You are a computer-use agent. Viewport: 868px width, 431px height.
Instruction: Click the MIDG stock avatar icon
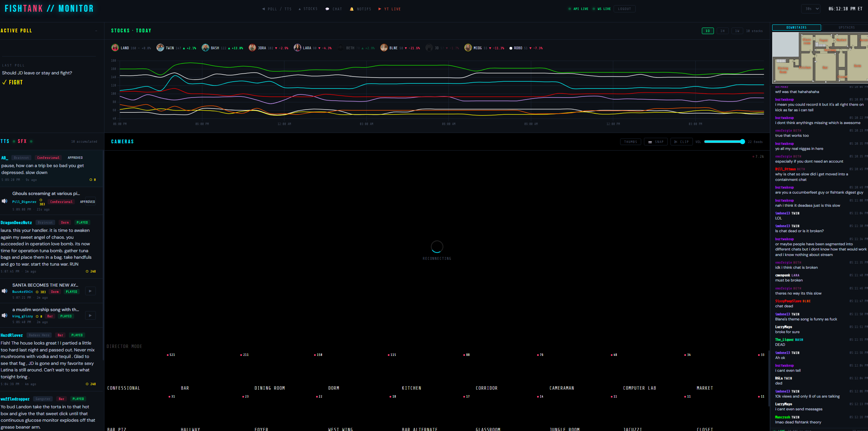point(468,48)
